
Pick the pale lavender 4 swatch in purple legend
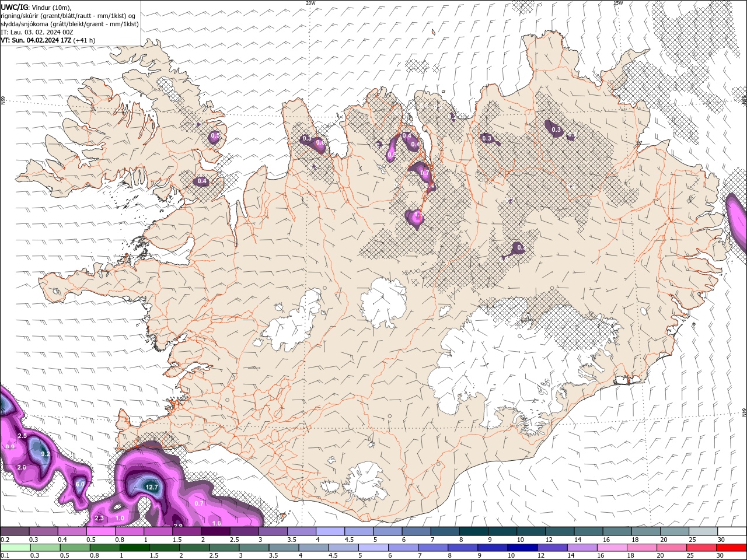329,531
